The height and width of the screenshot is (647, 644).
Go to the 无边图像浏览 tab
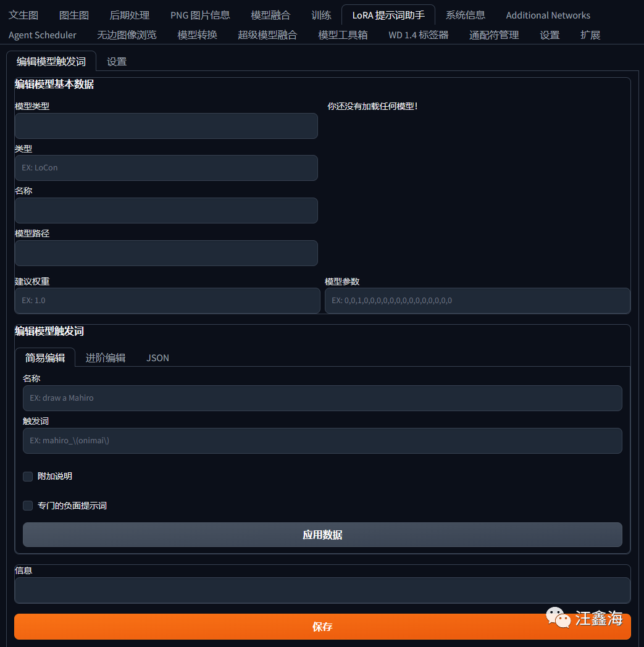[127, 35]
